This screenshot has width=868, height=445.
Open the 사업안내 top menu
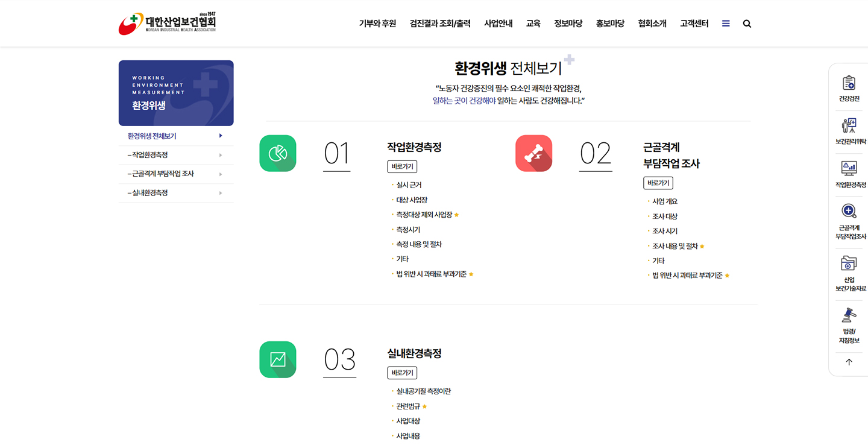pyautogui.click(x=498, y=24)
